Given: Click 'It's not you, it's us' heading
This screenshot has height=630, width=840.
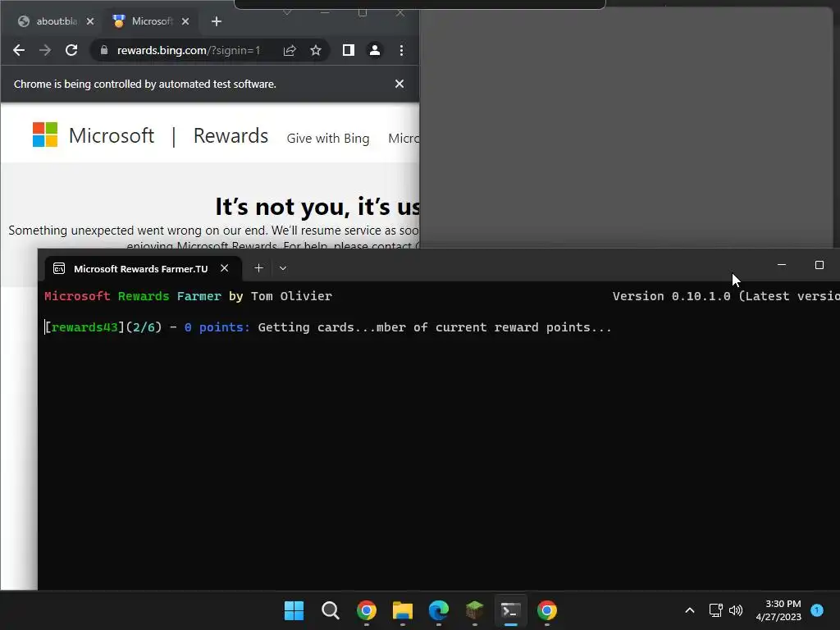Looking at the screenshot, I should coord(317,206).
